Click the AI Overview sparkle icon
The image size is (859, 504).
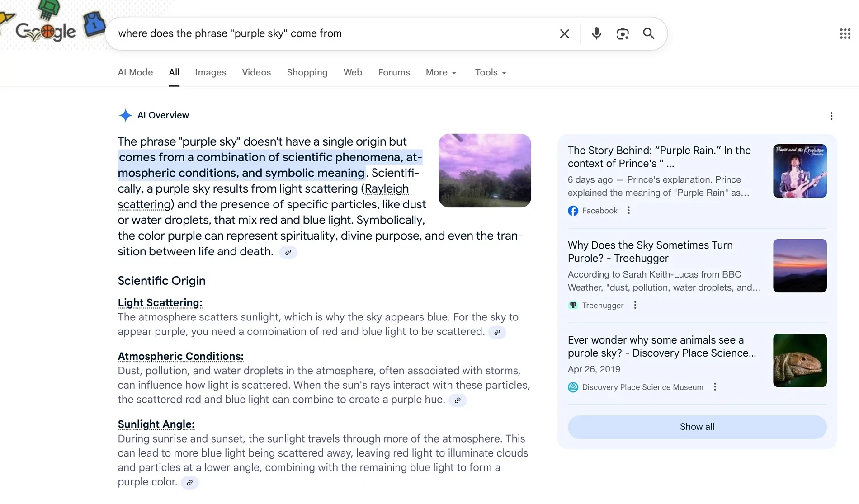pos(125,115)
